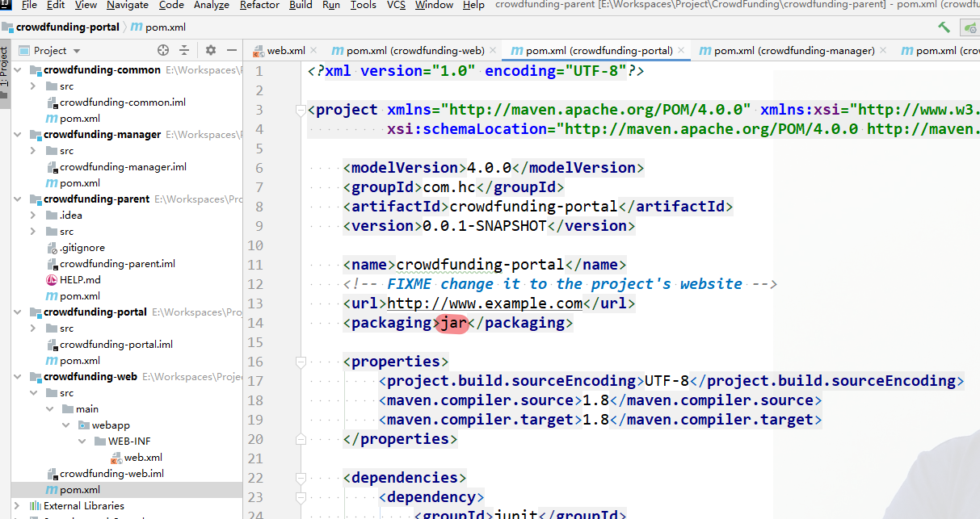
Task: Fold the project tag at line 3
Action: coord(301,110)
